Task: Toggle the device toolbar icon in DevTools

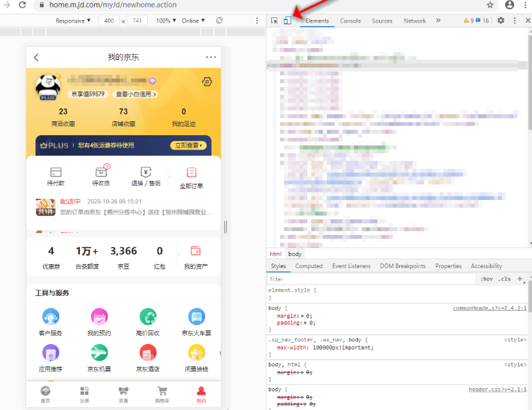Action: (288, 21)
